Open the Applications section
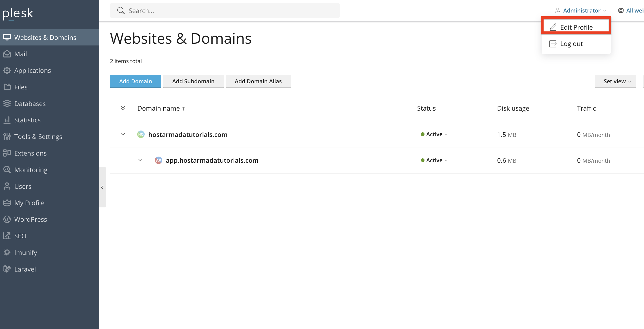644x329 pixels. [x=49, y=70]
